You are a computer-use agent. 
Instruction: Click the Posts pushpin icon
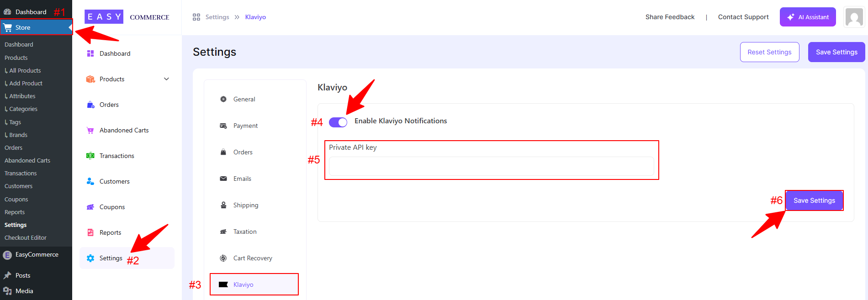tap(7, 275)
